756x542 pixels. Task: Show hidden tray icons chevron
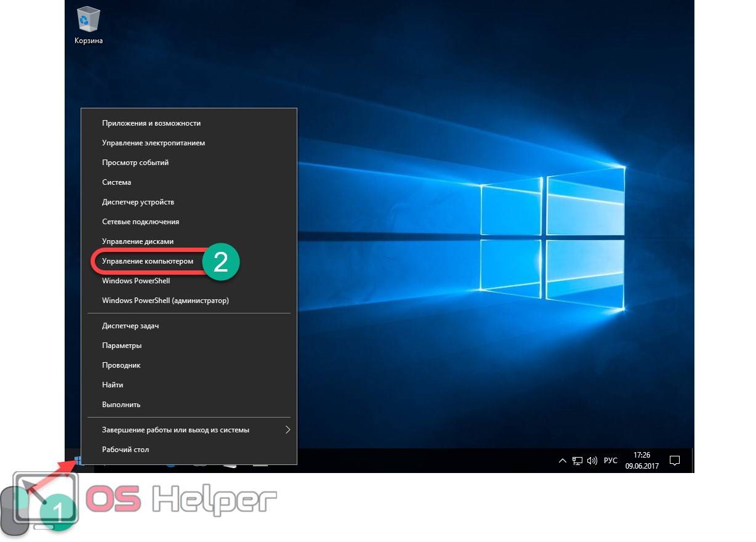[x=562, y=460]
